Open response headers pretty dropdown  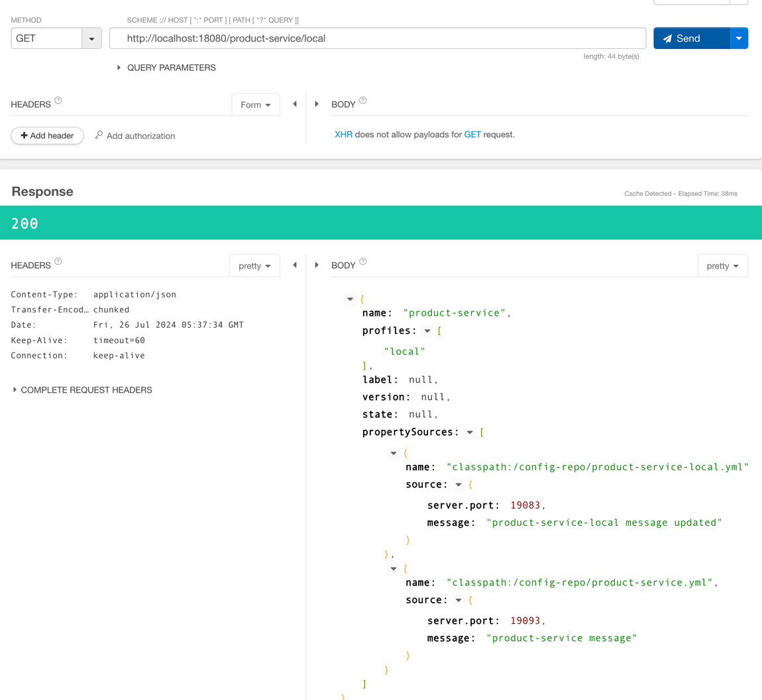(x=254, y=266)
